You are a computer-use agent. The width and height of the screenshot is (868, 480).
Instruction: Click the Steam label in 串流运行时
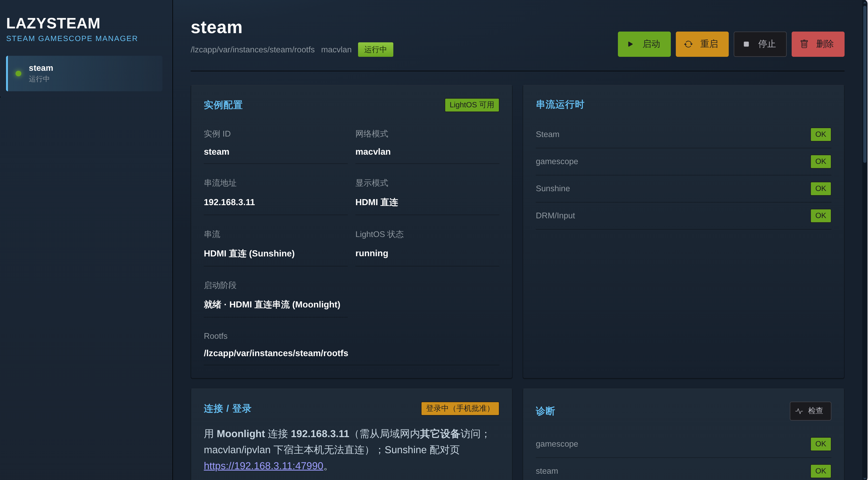548,134
